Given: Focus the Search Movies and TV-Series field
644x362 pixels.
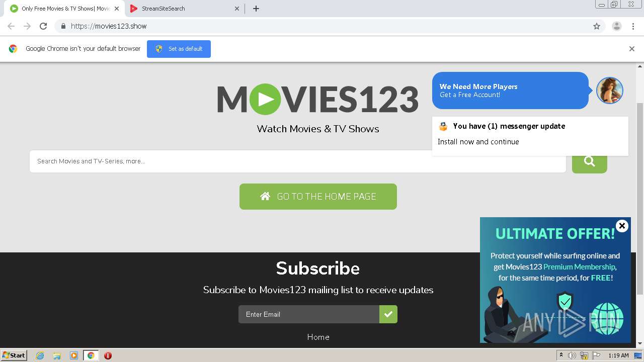Looking at the screenshot, I should point(298,161).
